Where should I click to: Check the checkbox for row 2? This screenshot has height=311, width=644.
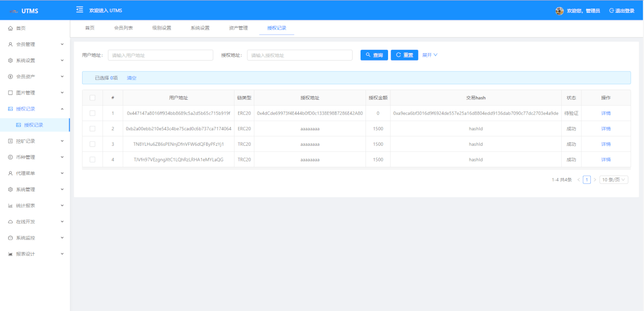coord(92,129)
